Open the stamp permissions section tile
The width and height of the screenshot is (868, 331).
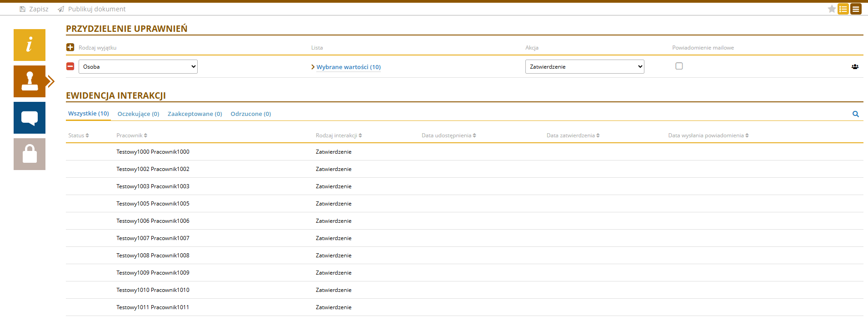click(x=30, y=81)
